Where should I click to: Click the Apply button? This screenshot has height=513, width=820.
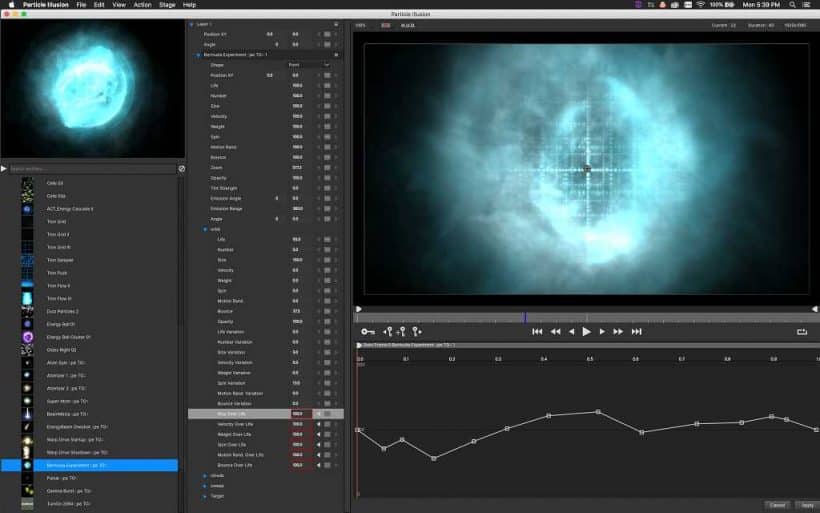tap(807, 505)
